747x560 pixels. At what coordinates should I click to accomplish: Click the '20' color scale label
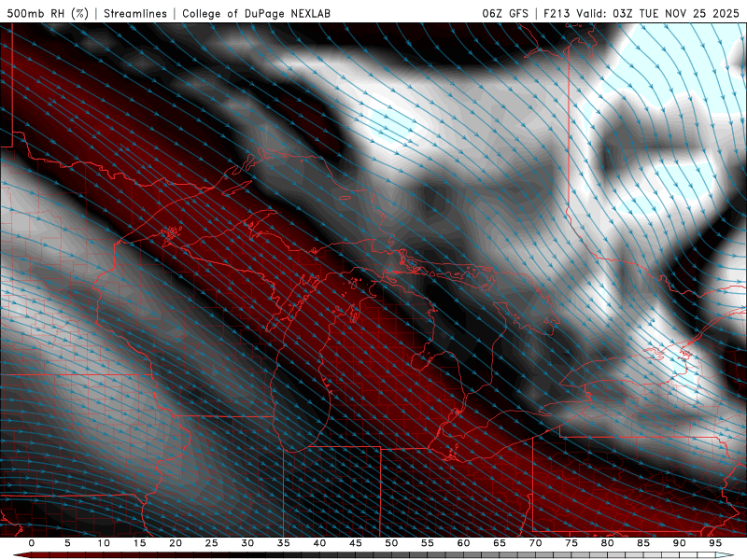pyautogui.click(x=176, y=543)
